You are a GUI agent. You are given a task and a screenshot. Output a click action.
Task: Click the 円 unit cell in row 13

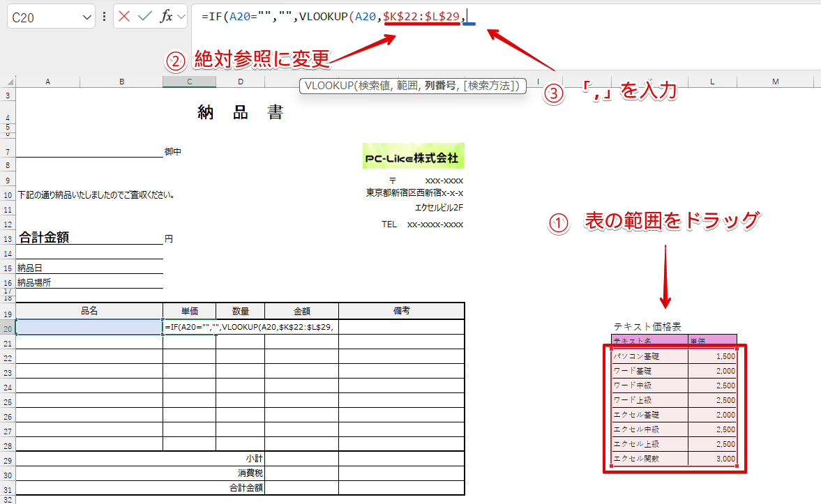coord(169,238)
